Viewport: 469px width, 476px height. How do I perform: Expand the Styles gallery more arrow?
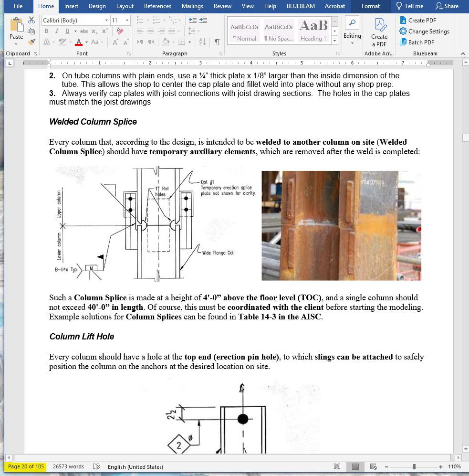coord(334,40)
